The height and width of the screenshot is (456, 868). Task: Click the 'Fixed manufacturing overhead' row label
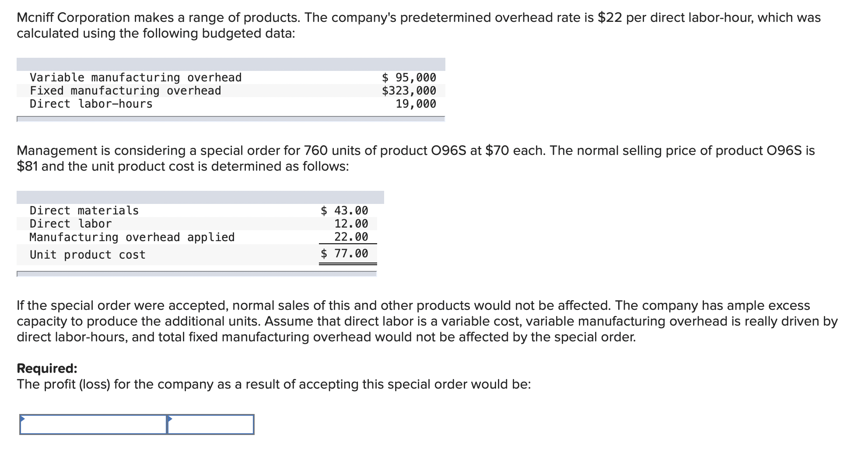click(x=125, y=91)
